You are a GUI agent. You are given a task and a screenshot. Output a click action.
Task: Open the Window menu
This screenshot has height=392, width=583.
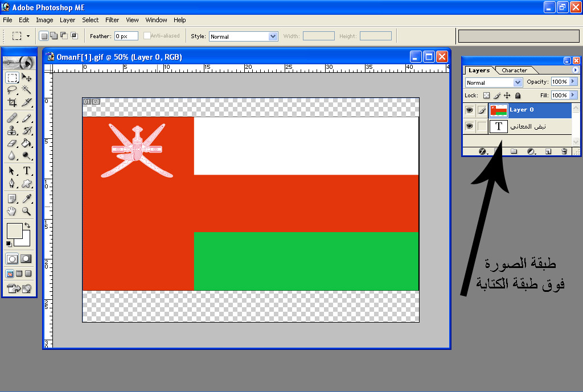(156, 20)
